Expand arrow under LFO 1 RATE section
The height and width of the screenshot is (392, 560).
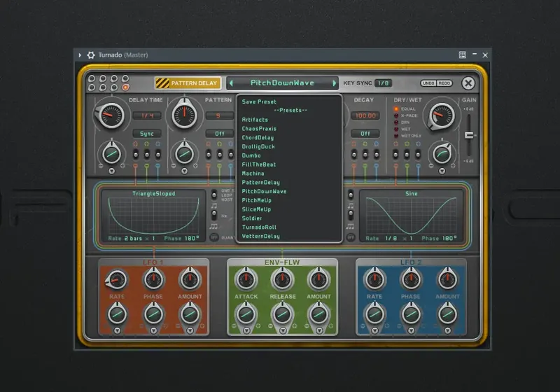(117, 331)
